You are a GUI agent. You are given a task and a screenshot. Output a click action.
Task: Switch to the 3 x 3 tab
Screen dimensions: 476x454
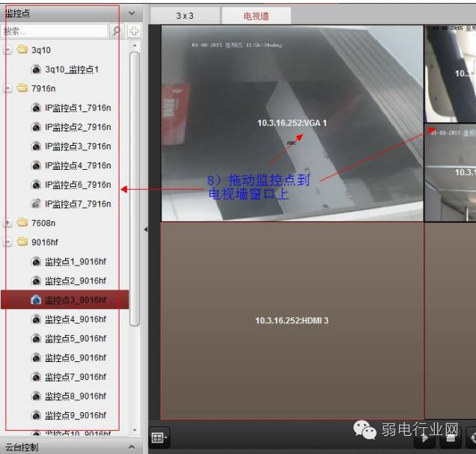(x=185, y=16)
